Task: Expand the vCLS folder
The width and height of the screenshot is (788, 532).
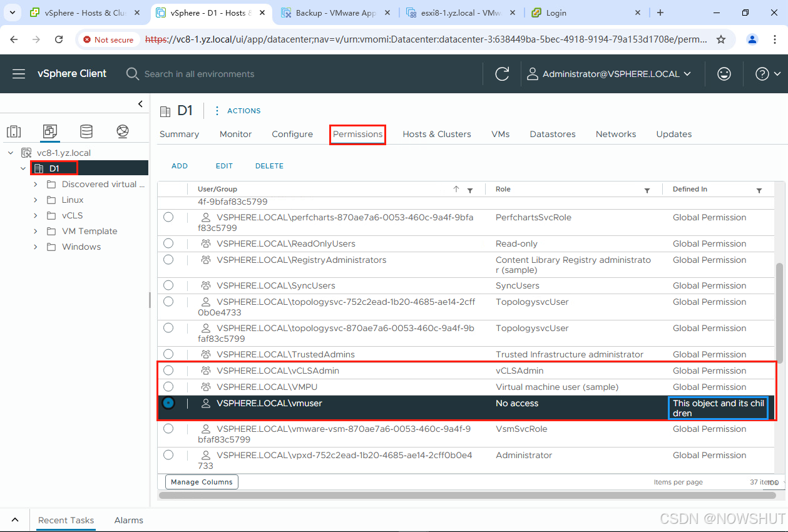Action: point(36,215)
